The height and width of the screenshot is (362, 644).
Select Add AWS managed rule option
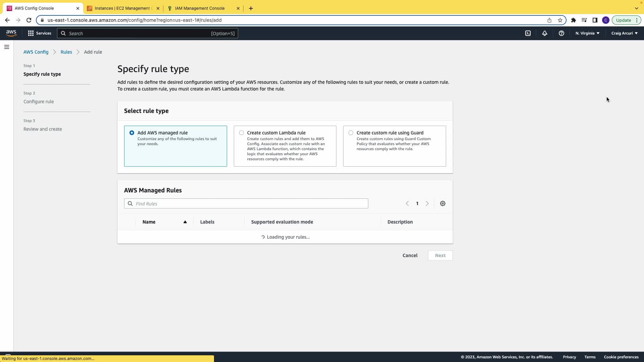[x=132, y=133]
